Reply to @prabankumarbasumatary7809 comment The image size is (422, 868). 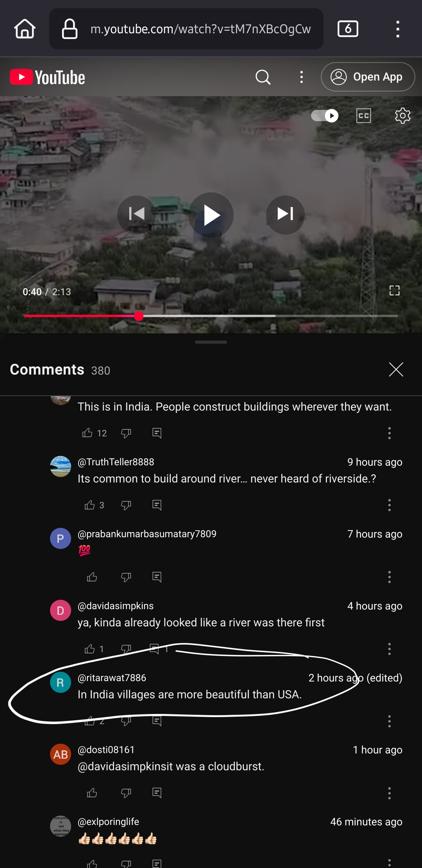tap(157, 577)
